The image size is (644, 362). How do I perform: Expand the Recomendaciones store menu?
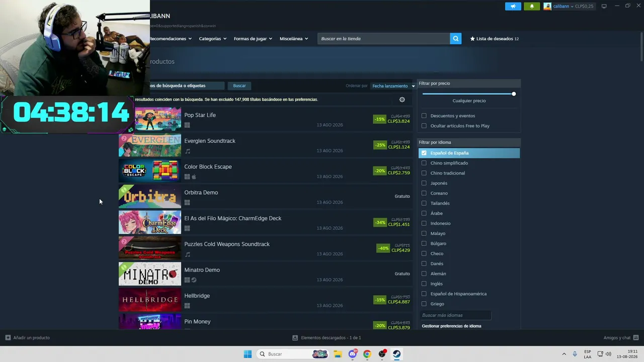[x=170, y=39]
